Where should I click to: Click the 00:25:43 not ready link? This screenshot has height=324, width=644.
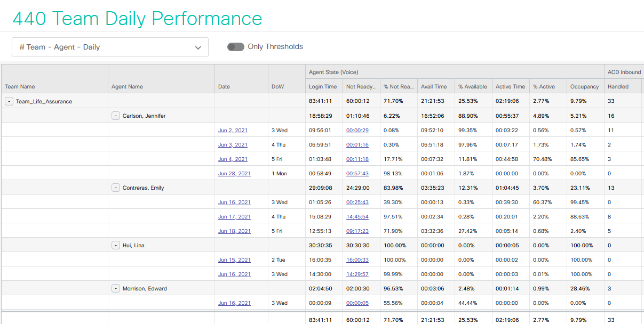[x=357, y=202]
